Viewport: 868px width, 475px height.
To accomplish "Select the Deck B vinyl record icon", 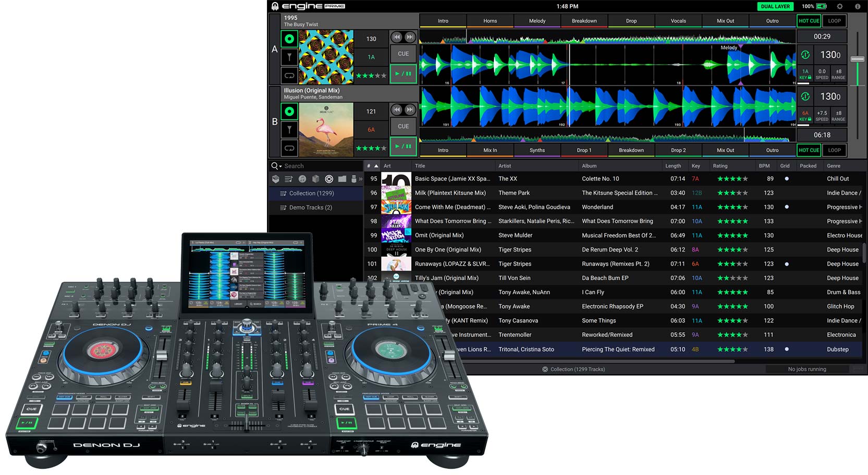I will [289, 111].
